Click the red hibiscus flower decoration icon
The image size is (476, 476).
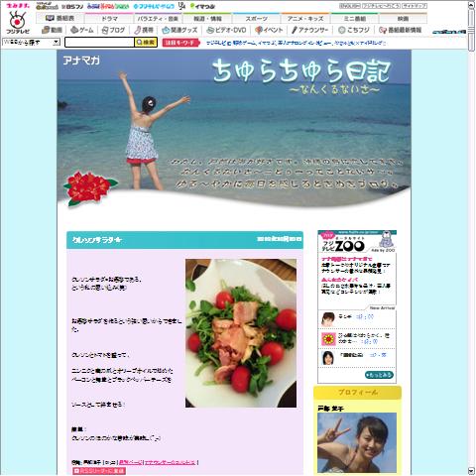coord(89,188)
